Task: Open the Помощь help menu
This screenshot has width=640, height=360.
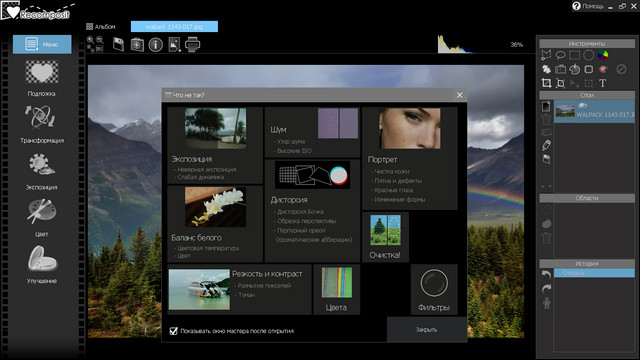Action: 588,6
